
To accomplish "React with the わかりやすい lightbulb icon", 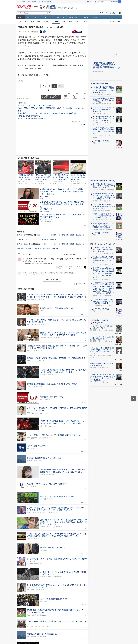I will pos(74,96).
